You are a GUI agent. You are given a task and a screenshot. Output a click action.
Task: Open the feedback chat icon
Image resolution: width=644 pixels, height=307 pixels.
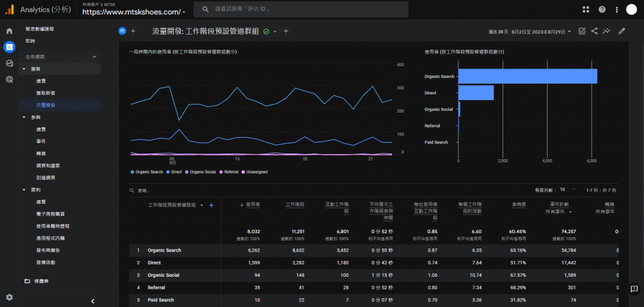634,289
